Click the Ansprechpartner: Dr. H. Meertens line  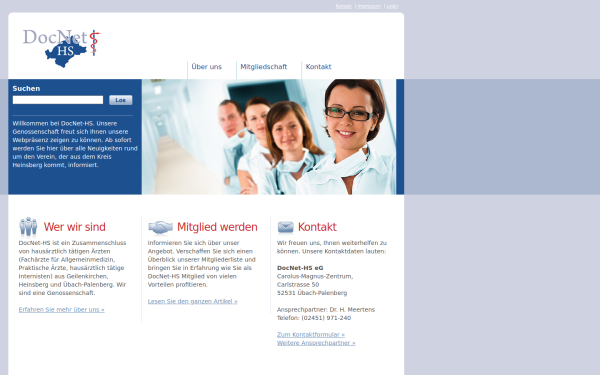click(326, 310)
